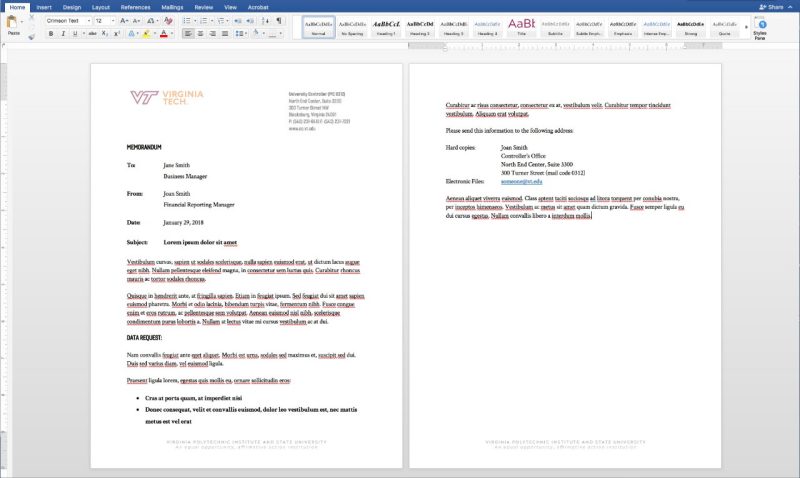Screen dimensions: 800x478
Task: Decrease the paragraph indent
Action: (x=238, y=21)
